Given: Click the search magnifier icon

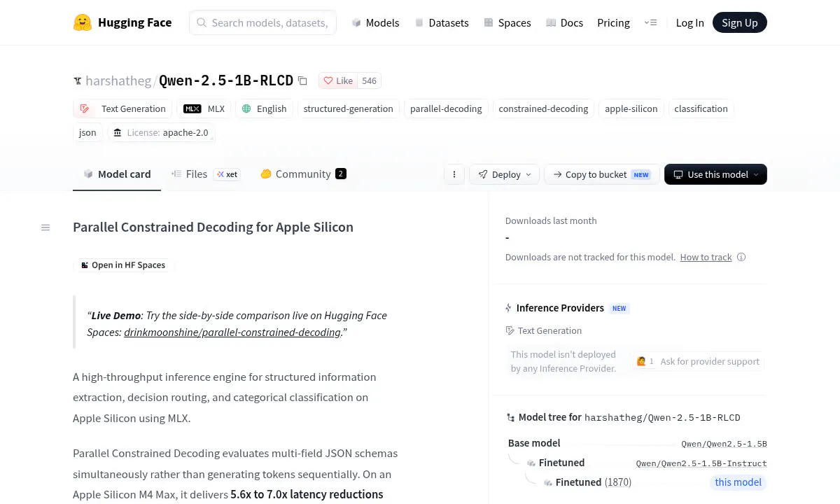Looking at the screenshot, I should (x=202, y=22).
